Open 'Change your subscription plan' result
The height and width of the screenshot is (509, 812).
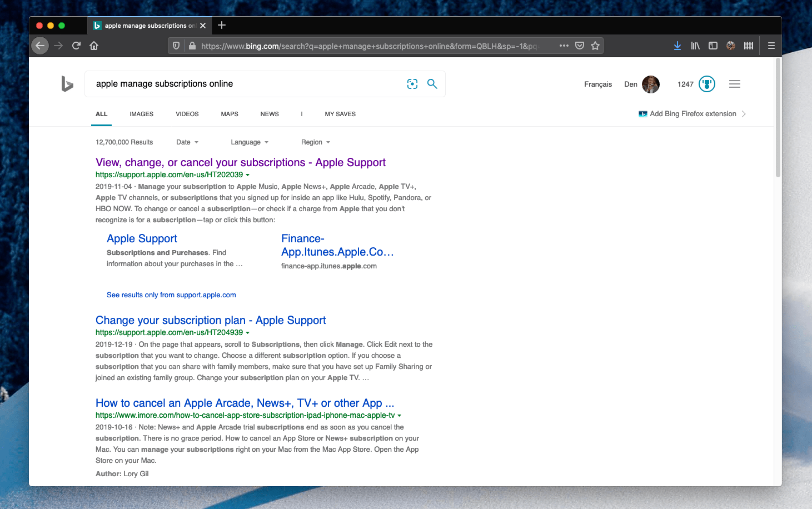(211, 320)
